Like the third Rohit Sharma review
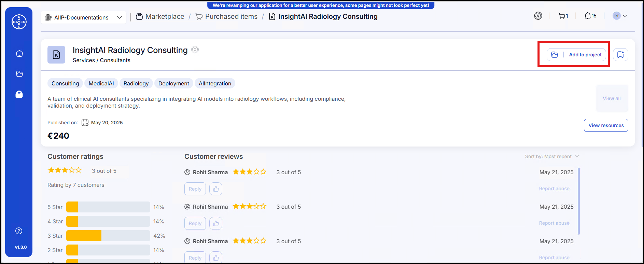Viewport: 644px width, 264px height. (216, 258)
